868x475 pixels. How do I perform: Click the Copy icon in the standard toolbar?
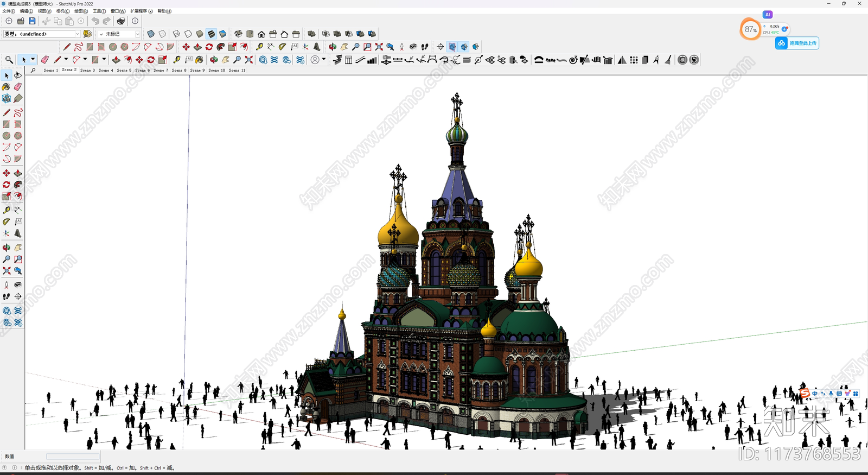[58, 21]
